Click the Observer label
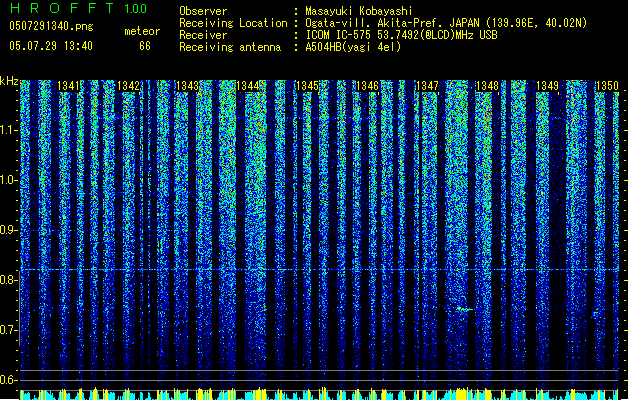Viewport: 629px width, 400px height. pos(203,11)
